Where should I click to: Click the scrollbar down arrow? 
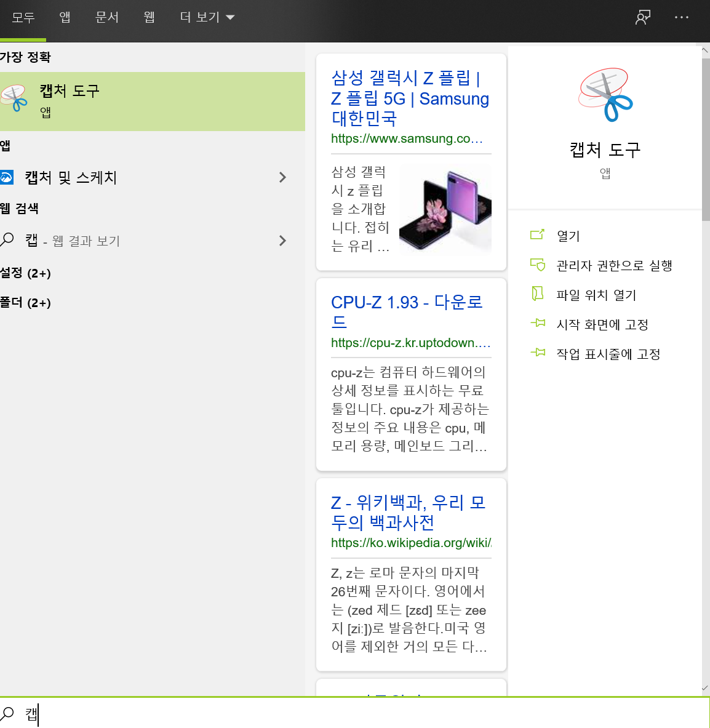[x=705, y=688]
